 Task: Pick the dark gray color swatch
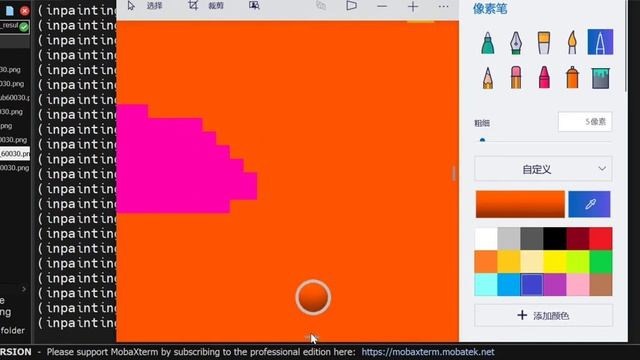point(531,239)
